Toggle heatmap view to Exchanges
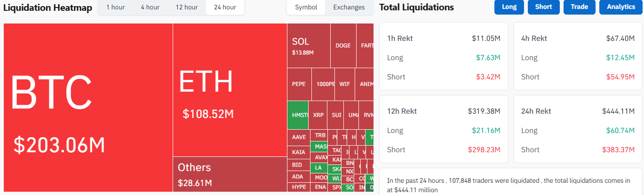The image size is (644, 195). [349, 7]
